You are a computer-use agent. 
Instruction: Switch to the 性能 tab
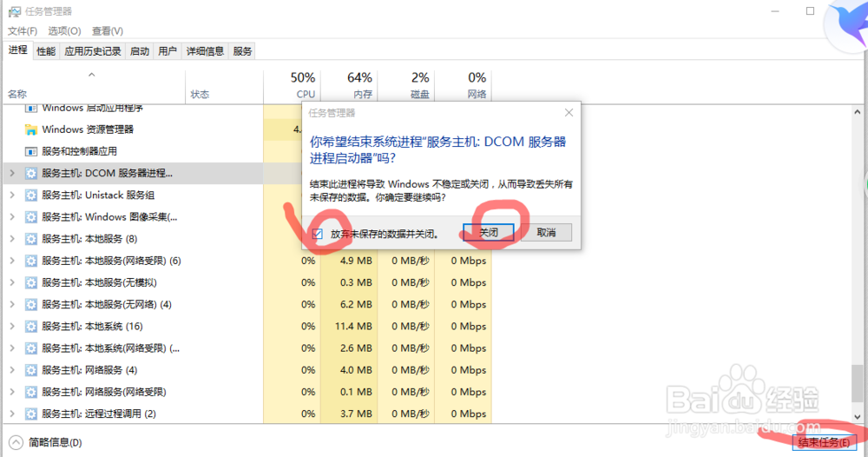tap(46, 51)
